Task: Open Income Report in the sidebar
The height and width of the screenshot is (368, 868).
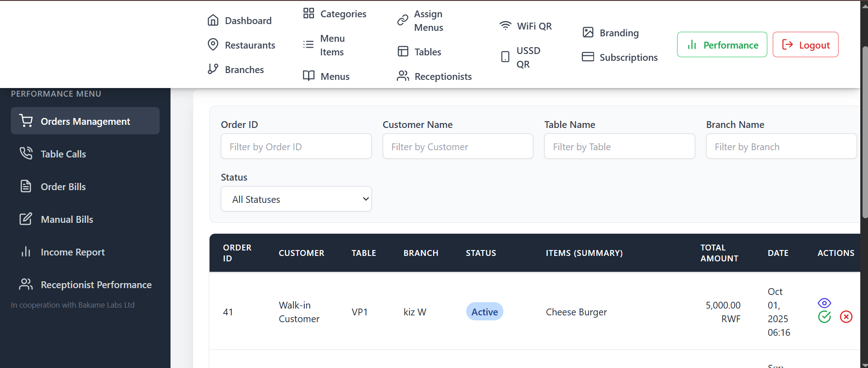Action: 73,252
